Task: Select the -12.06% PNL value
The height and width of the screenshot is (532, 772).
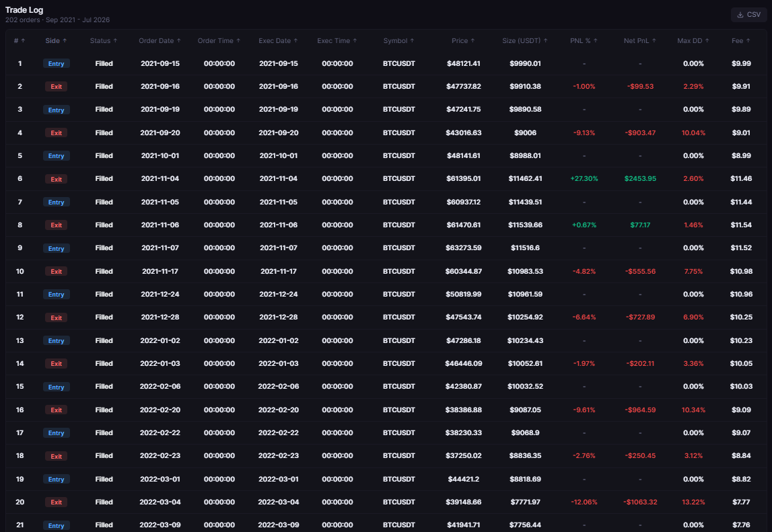Action: (x=584, y=502)
